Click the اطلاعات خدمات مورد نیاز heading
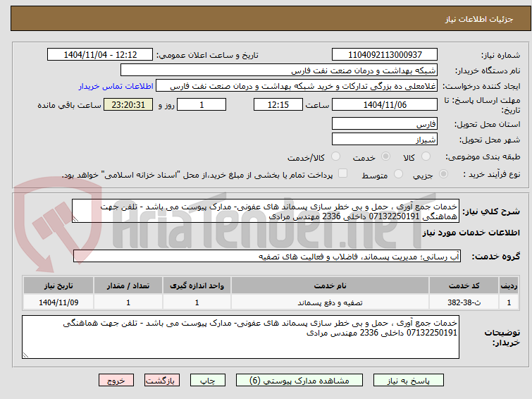This screenshot has height=399, width=532. pos(471,233)
